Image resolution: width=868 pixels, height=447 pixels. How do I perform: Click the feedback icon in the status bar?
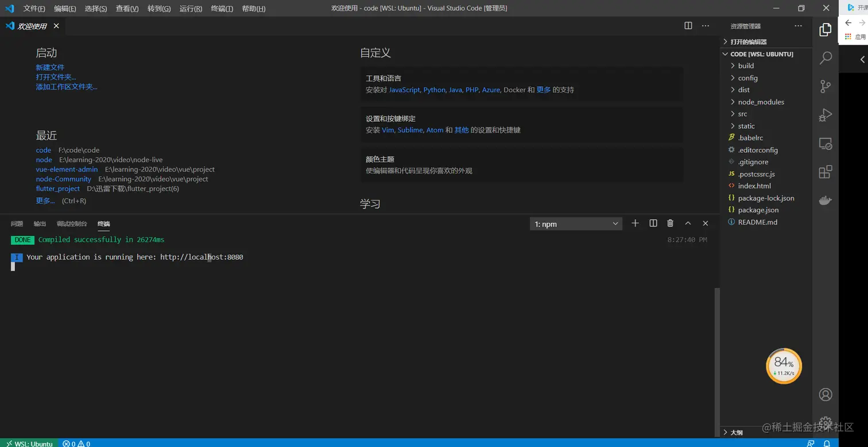coord(811,444)
